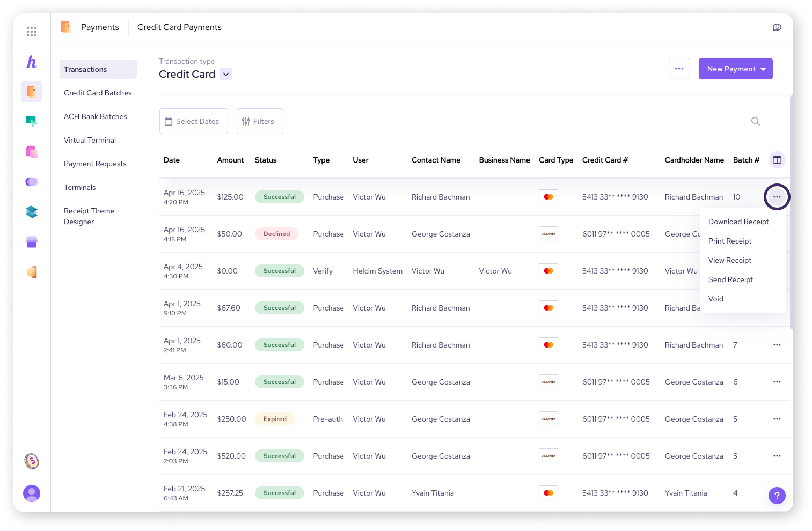Open the teal stacked layers sidebar icon
The image size is (812, 531).
tap(32, 212)
